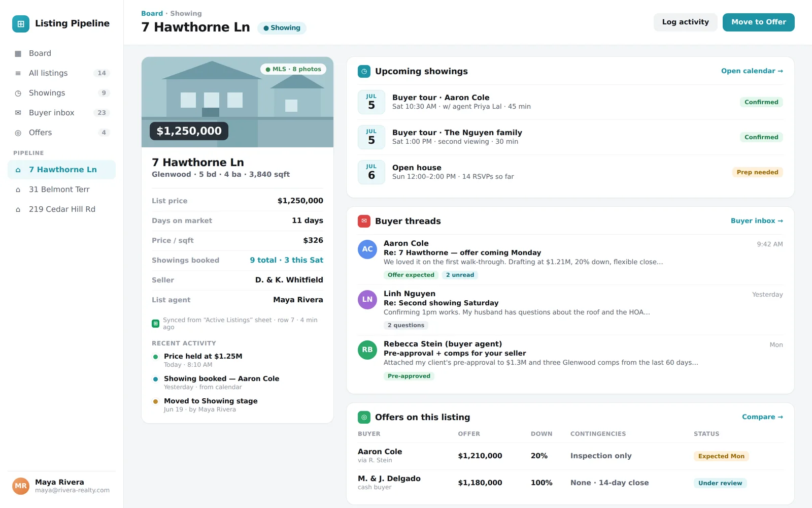Image resolution: width=812 pixels, height=508 pixels.
Task: Click house icon next to 7 Hawthorne Ln
Action: (18, 170)
